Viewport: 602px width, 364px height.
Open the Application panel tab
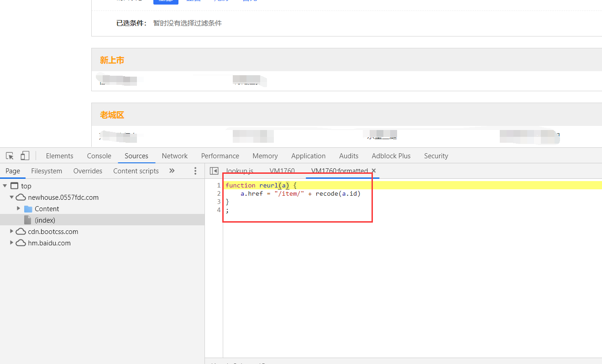(x=309, y=156)
